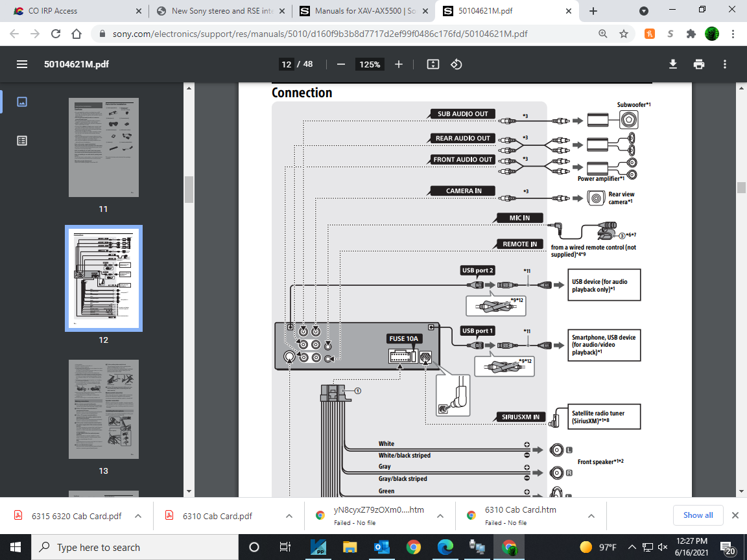Open the Chrome profile avatar

click(x=712, y=34)
